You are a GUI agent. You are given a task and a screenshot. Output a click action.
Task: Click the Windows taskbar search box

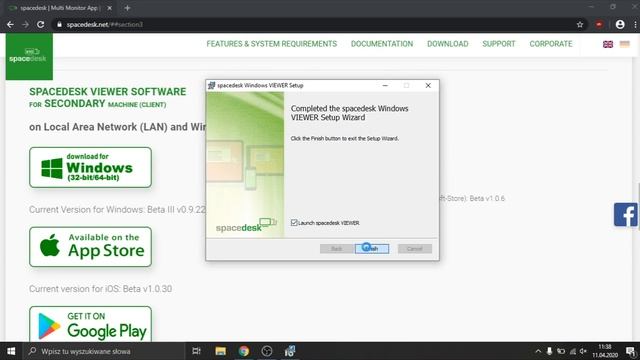coord(104,351)
